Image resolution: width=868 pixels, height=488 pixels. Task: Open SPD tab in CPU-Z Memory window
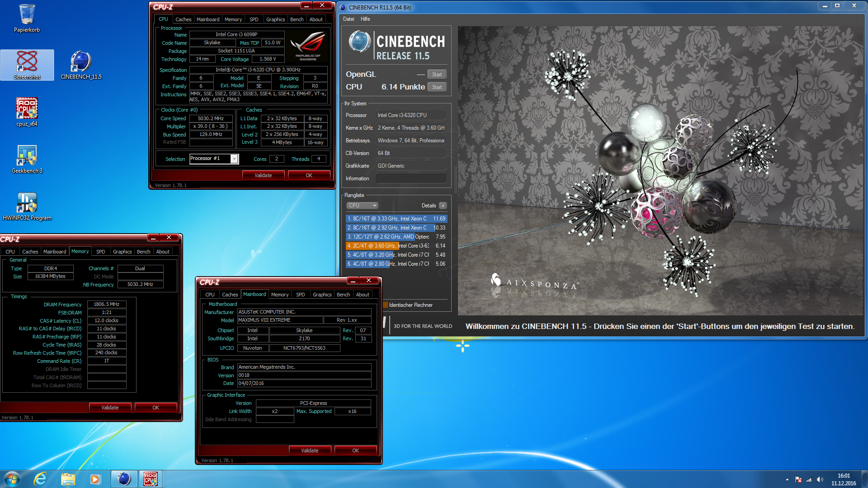(x=101, y=252)
